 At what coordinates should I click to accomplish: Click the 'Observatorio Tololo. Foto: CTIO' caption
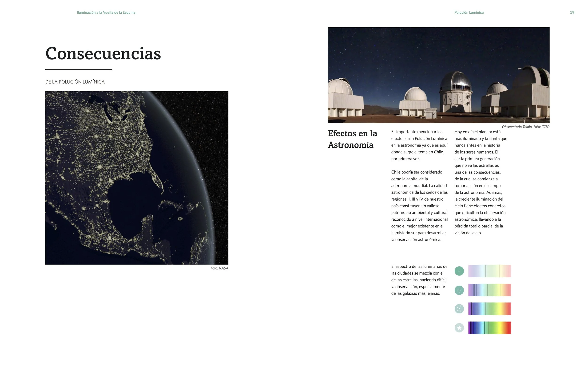(526, 127)
